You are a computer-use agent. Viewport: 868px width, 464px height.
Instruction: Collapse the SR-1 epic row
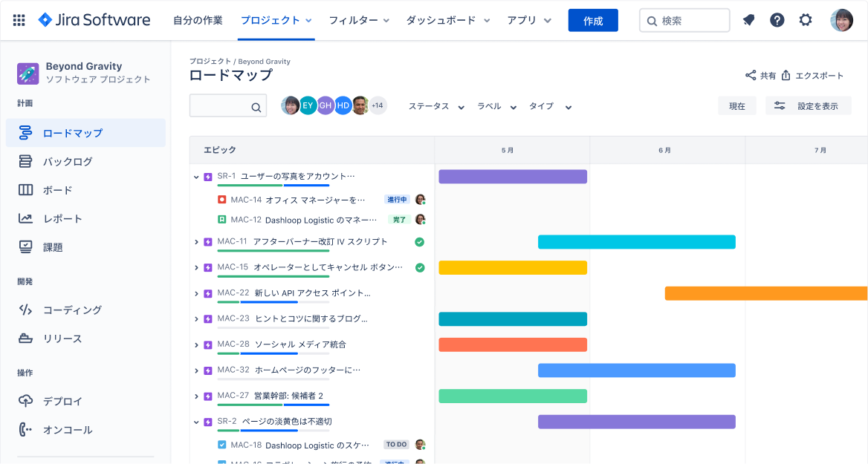pos(196,177)
